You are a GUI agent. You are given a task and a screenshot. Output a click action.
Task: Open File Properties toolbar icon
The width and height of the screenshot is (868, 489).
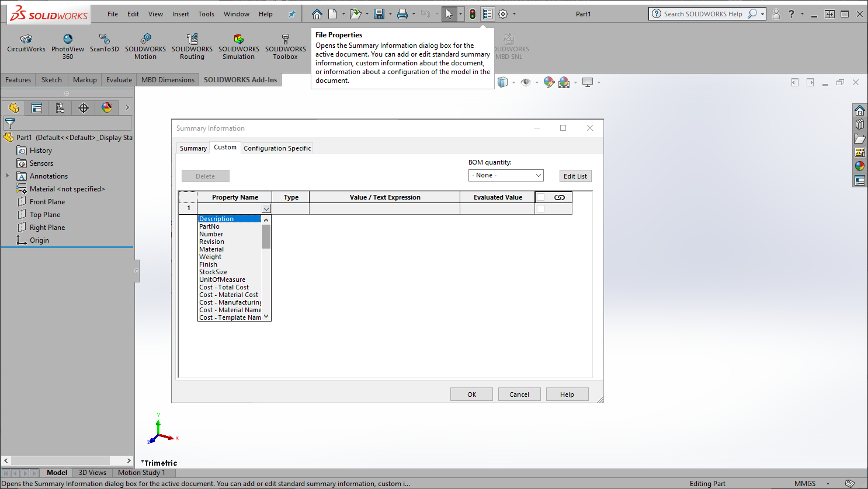click(x=488, y=14)
